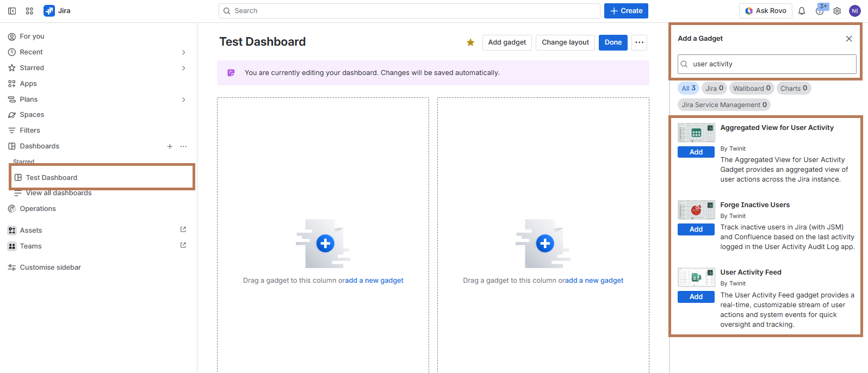This screenshot has height=373, width=868.
Task: Select the All 3 filter tab
Action: pyautogui.click(x=689, y=88)
